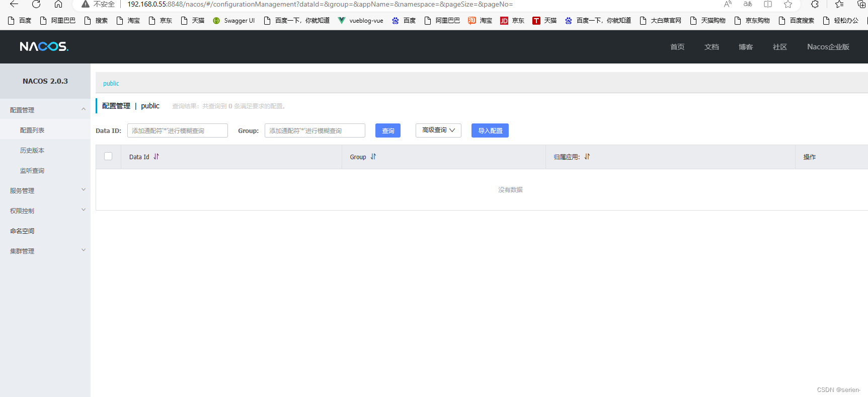Focus the Group search field
The width and height of the screenshot is (868, 397).
[315, 130]
